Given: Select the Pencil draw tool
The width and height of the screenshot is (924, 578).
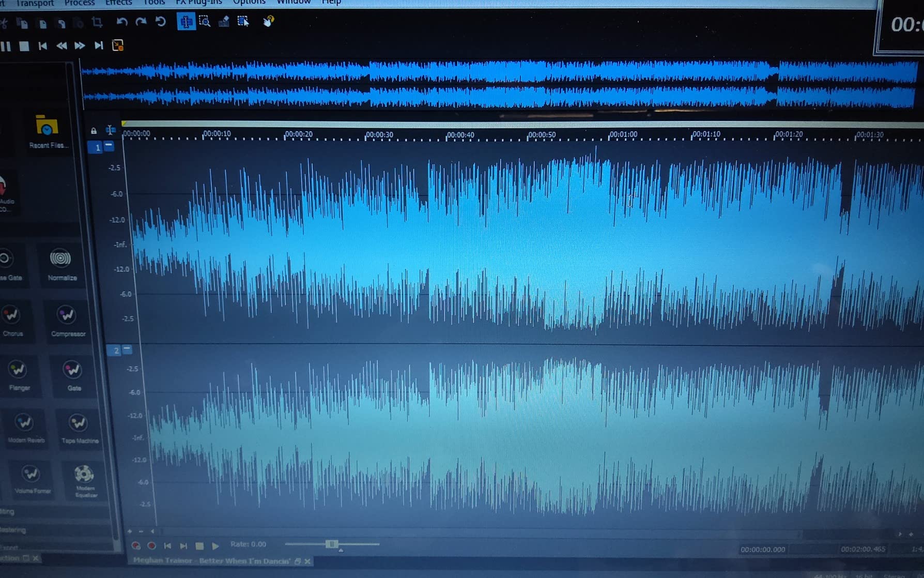Looking at the screenshot, I should pos(224,22).
